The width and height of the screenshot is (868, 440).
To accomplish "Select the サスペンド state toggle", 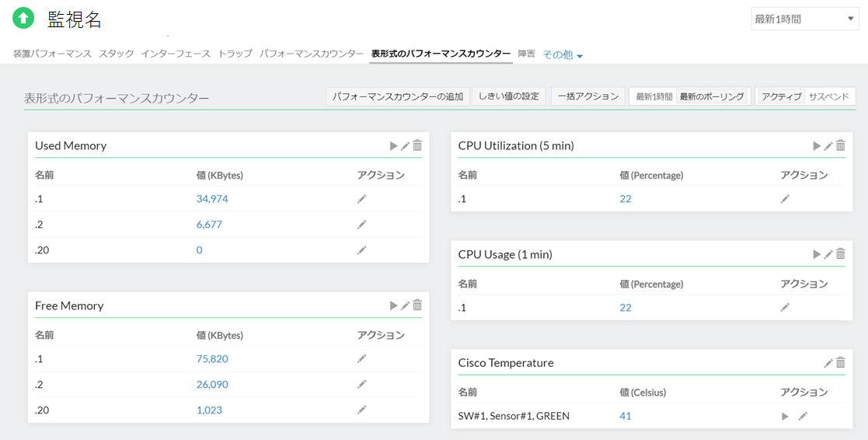I will [x=829, y=96].
